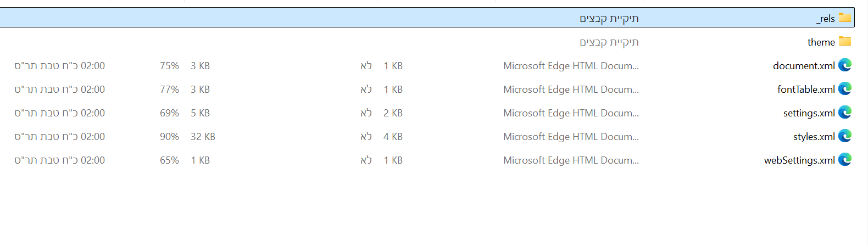Click the theme folder name
The height and width of the screenshot is (246, 868).
[x=821, y=42]
